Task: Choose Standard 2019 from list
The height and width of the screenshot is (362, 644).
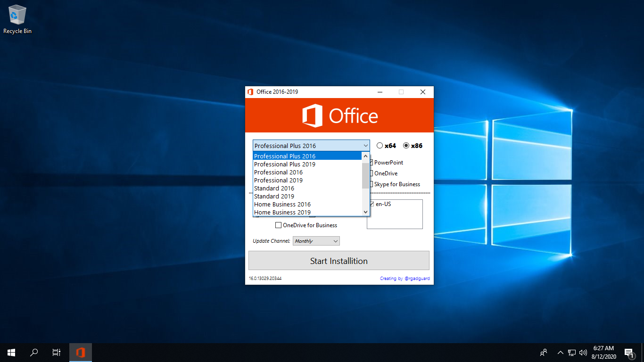Action: (x=307, y=196)
